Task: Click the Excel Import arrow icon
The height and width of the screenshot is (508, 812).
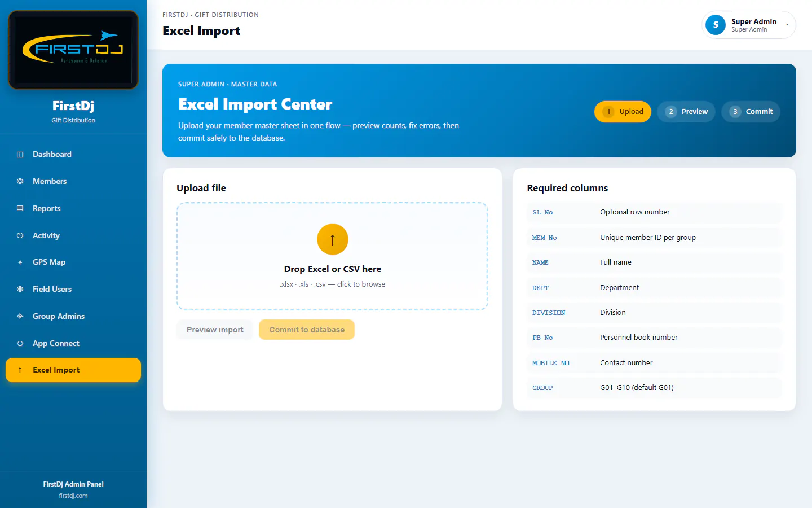Action: [x=20, y=370]
